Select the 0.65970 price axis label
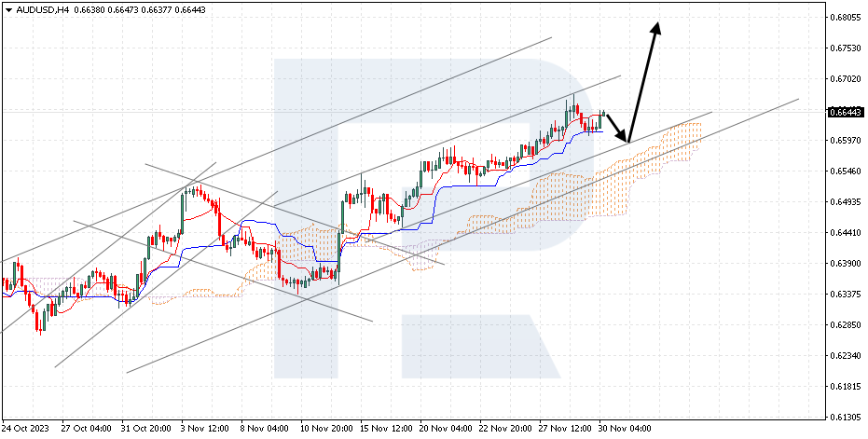The width and height of the screenshot is (868, 439). [843, 141]
